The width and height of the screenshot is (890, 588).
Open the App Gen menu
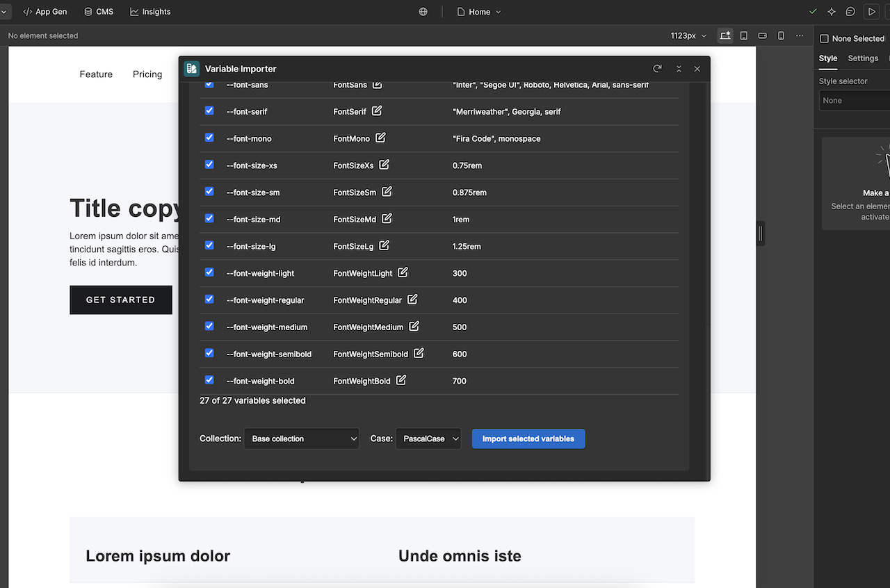45,12
